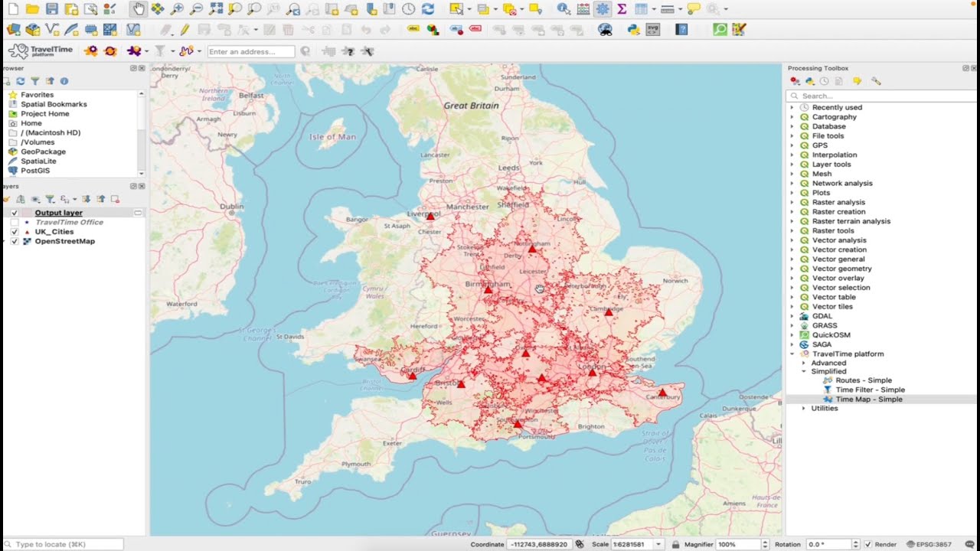Click the Browser panel scrollbar
This screenshot has width=980, height=551.
click(x=141, y=133)
